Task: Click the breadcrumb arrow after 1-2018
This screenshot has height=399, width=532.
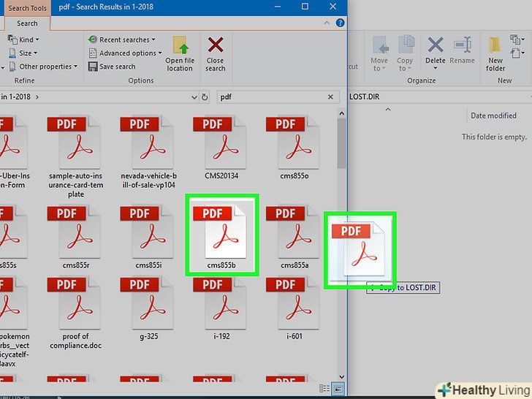Action: 37,97
